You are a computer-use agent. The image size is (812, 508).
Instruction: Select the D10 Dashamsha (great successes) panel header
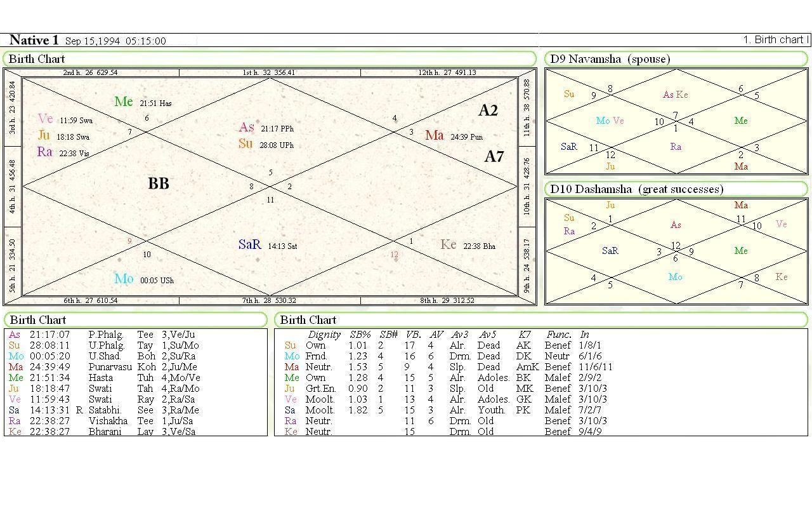click(676, 189)
